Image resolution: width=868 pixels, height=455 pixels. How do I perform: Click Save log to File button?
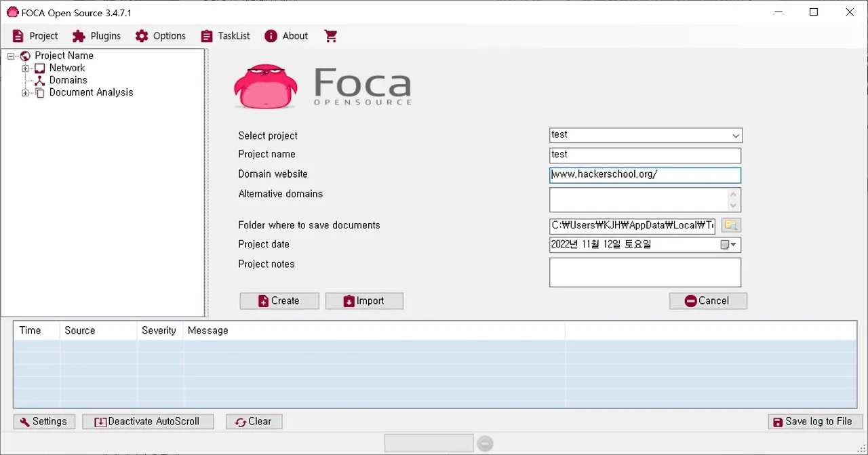point(815,422)
